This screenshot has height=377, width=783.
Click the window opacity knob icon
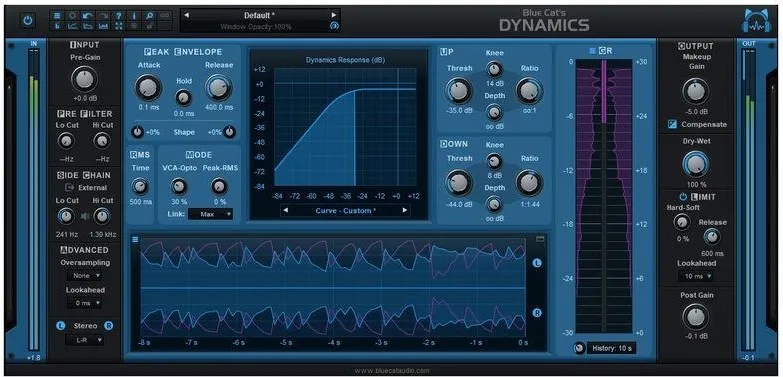tap(334, 26)
